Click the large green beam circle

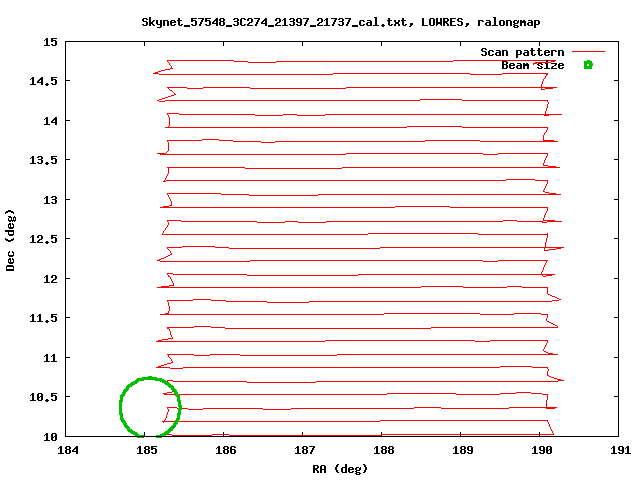click(150, 407)
